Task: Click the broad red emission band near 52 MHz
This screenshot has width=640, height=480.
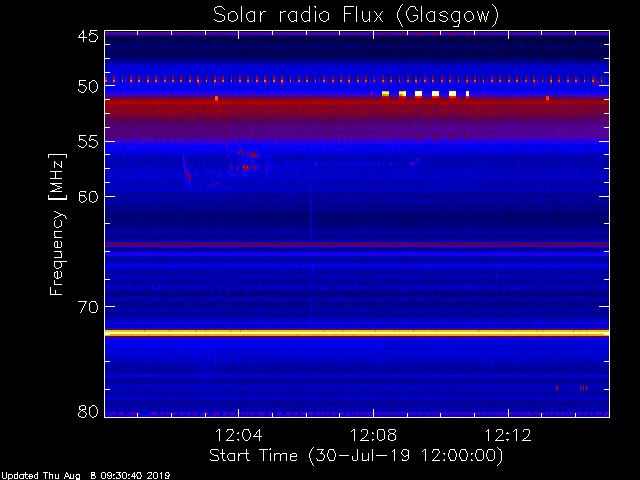Action: (x=357, y=109)
